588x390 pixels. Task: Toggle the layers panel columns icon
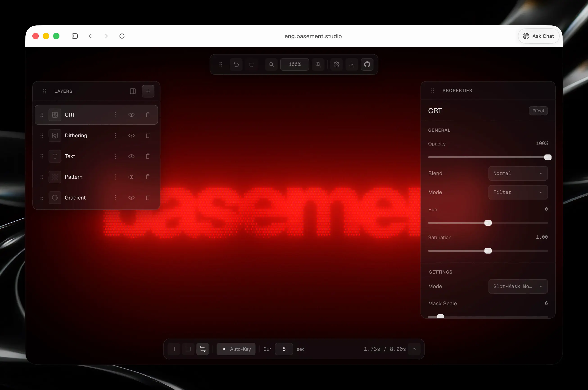(x=133, y=91)
